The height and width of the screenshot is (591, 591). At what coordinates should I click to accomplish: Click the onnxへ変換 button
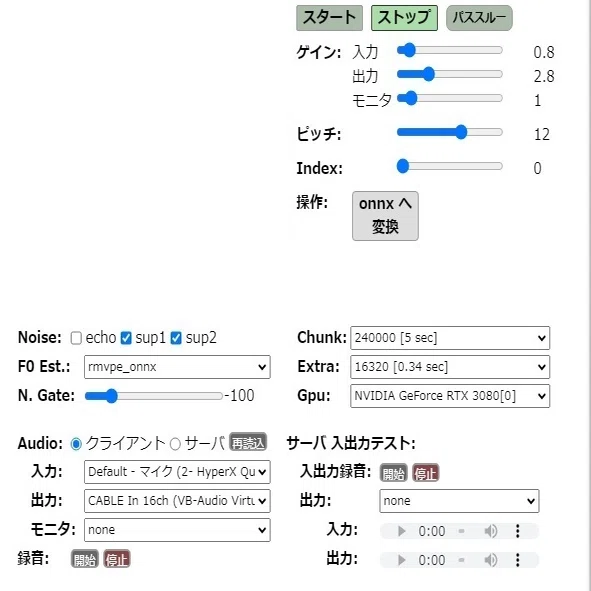pyautogui.click(x=385, y=216)
